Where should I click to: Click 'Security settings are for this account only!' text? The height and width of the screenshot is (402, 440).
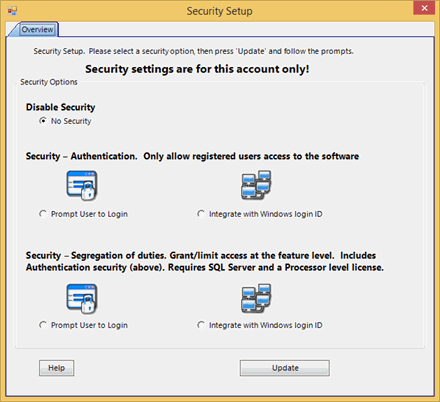pyautogui.click(x=197, y=69)
